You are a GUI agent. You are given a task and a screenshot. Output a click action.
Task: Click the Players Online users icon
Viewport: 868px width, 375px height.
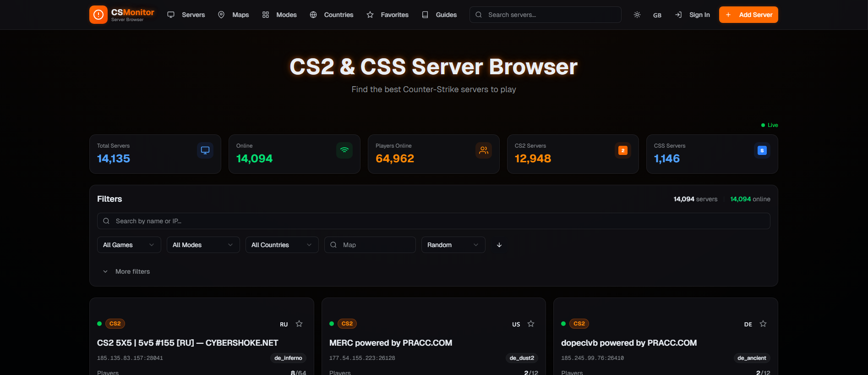click(484, 150)
